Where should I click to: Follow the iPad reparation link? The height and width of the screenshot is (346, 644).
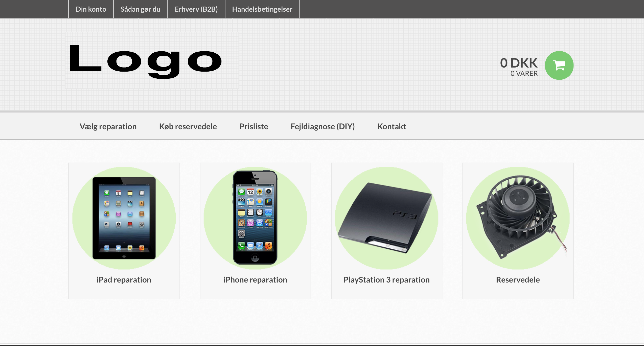[124, 280]
